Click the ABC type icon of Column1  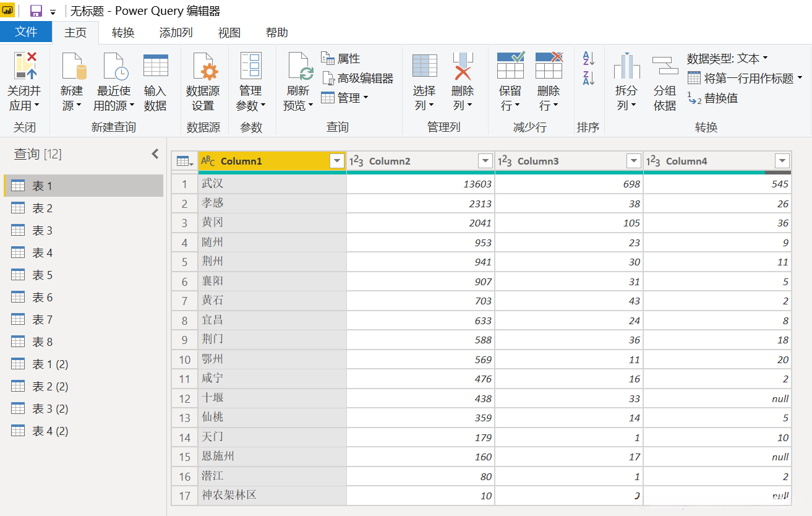tap(208, 161)
